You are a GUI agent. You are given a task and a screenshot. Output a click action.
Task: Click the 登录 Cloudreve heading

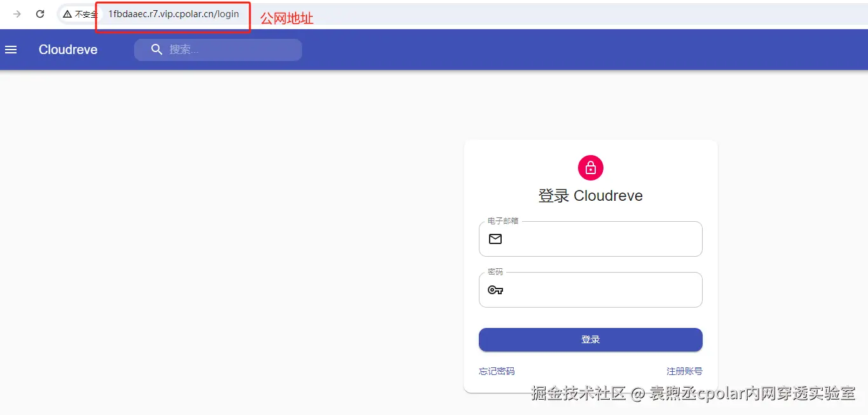(x=591, y=196)
